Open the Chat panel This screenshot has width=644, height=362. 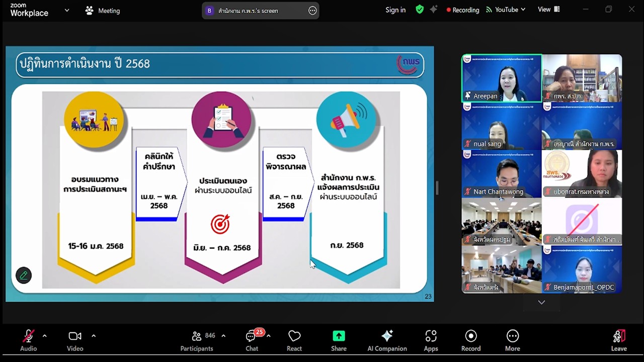click(x=252, y=340)
